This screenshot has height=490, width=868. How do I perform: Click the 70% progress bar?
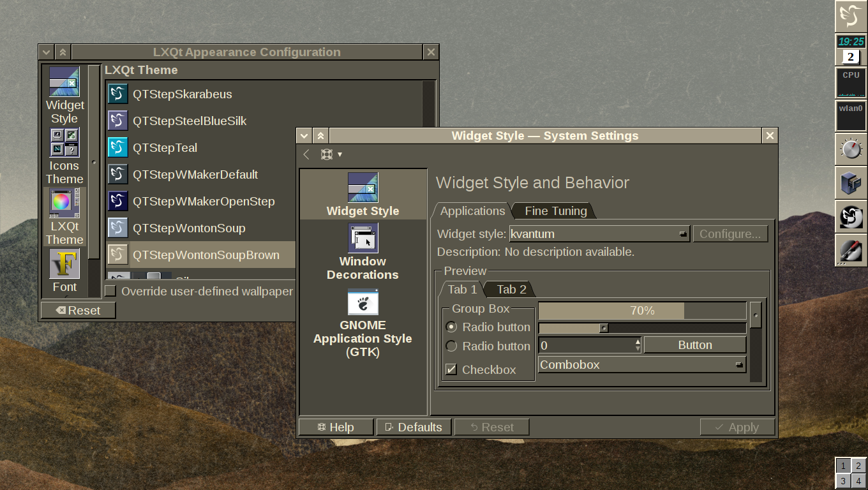(642, 311)
